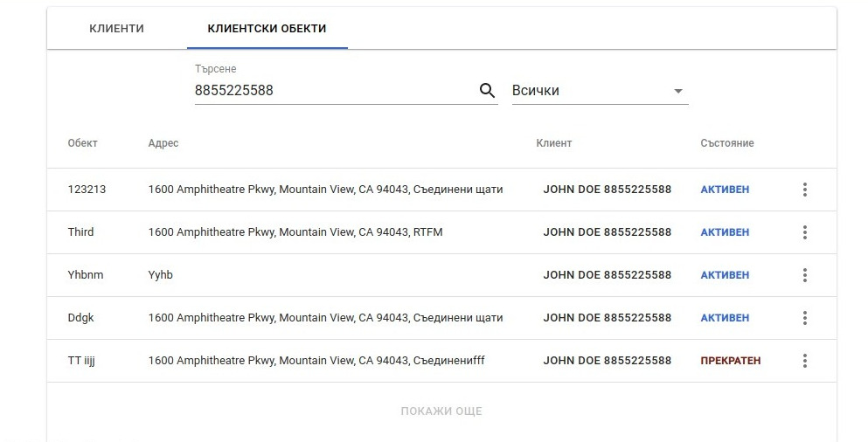Click client JOHN DOE in 123213 row

click(608, 190)
